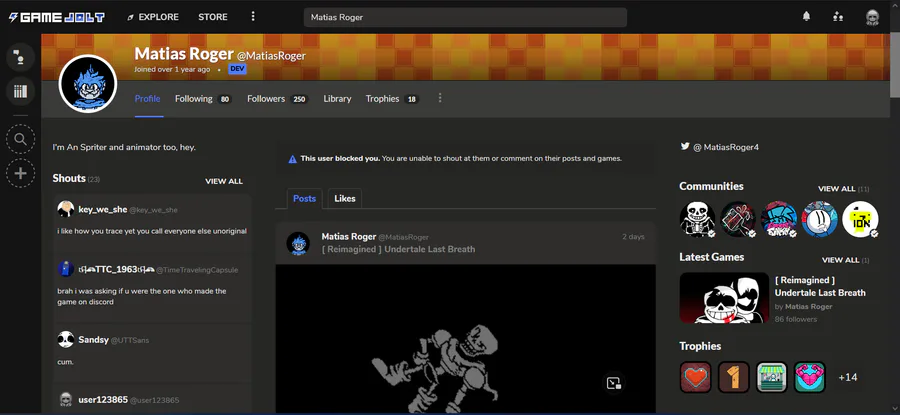Open the post author's small avatar

click(x=298, y=243)
